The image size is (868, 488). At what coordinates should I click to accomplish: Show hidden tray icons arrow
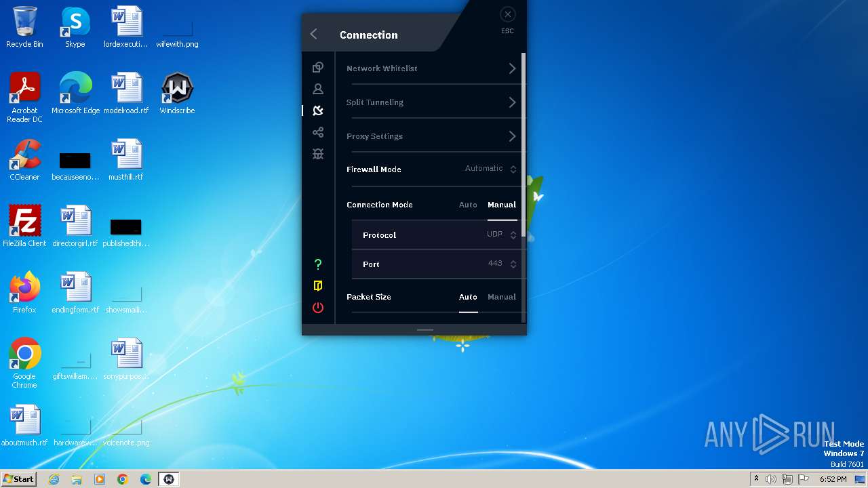pos(756,479)
